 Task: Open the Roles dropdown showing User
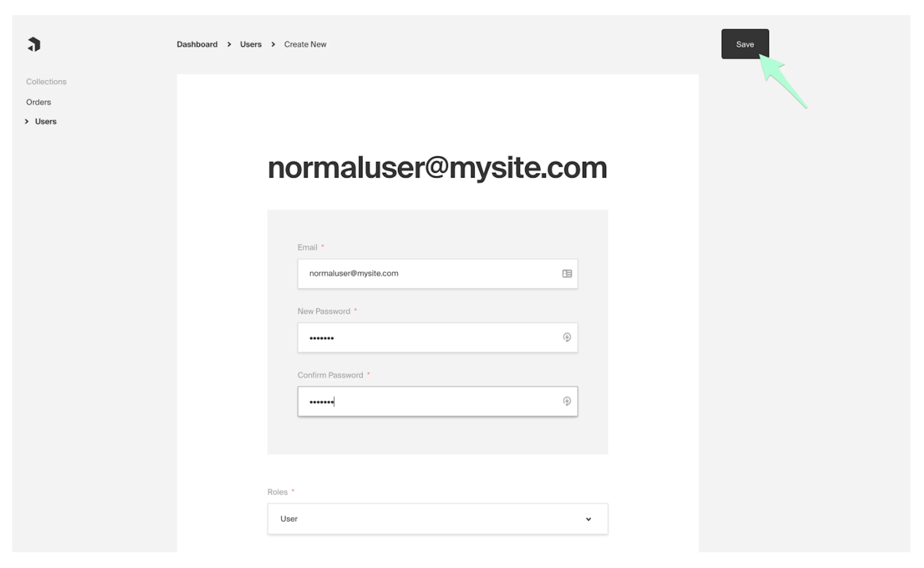[437, 519]
